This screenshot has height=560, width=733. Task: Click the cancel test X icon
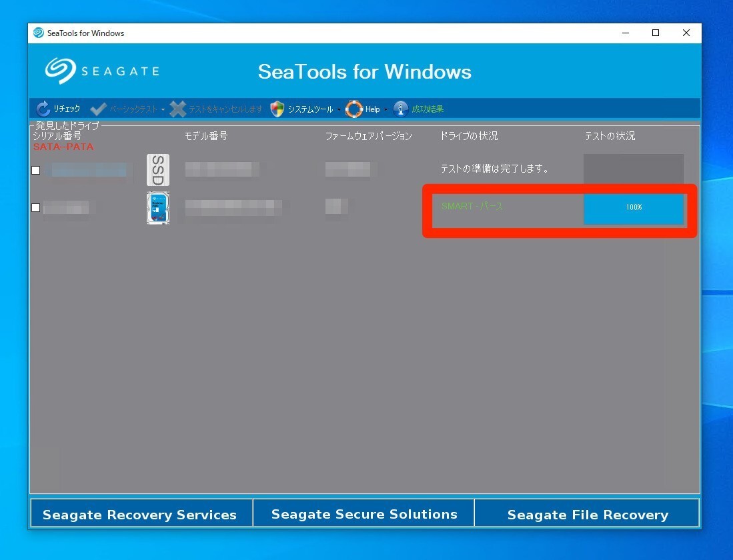coord(177,109)
